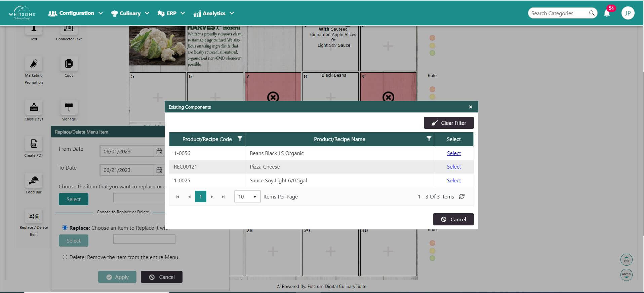Select the Replace radio option
644x293 pixels.
[65, 228]
